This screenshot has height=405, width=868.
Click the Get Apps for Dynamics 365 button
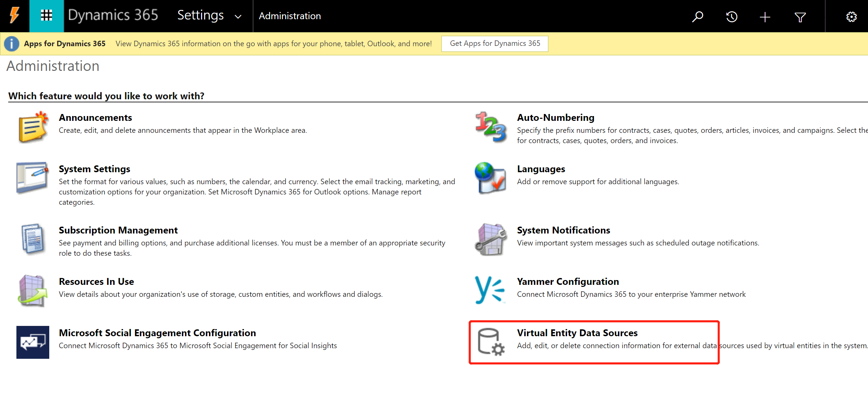[495, 43]
